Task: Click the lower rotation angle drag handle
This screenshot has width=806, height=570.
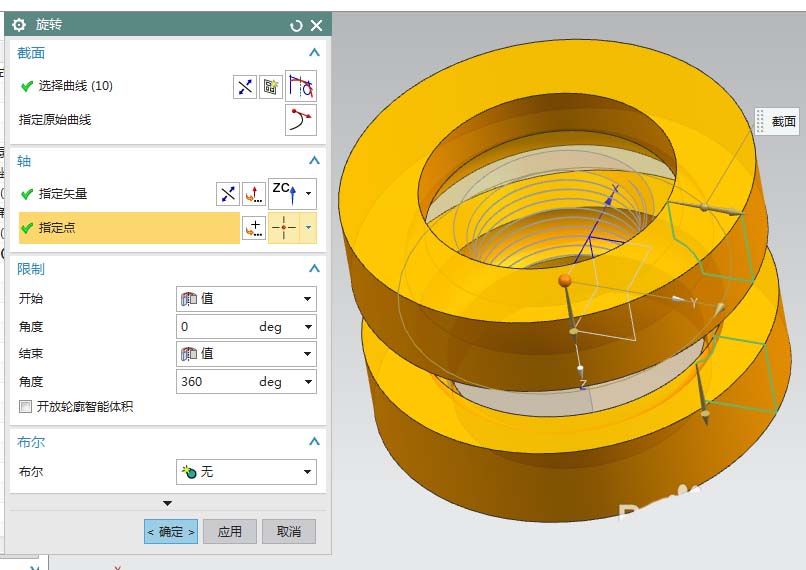Action: click(705, 414)
